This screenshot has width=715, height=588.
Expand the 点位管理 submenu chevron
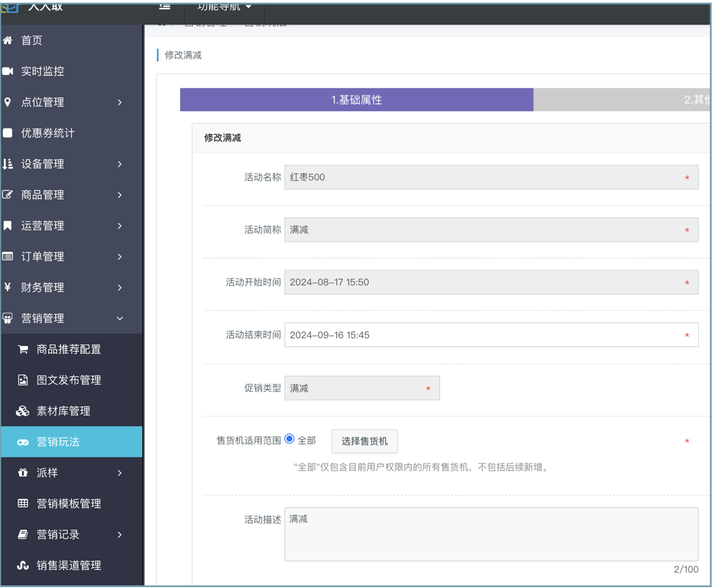coord(120,102)
